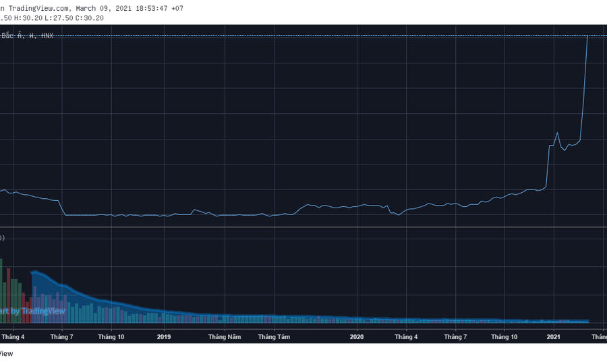Click the Bắc Á, W, HNX symbol label

click(27, 36)
